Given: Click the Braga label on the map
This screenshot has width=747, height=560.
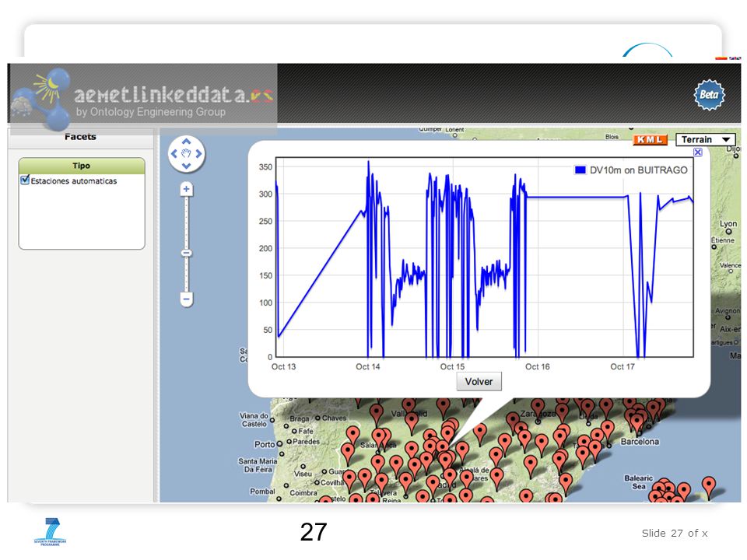Looking at the screenshot, I should click(299, 418).
